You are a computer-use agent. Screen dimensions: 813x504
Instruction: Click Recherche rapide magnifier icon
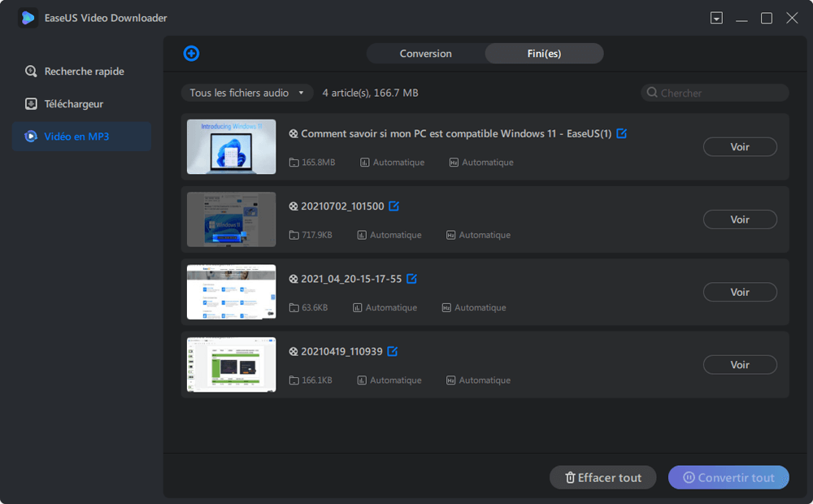click(x=31, y=71)
